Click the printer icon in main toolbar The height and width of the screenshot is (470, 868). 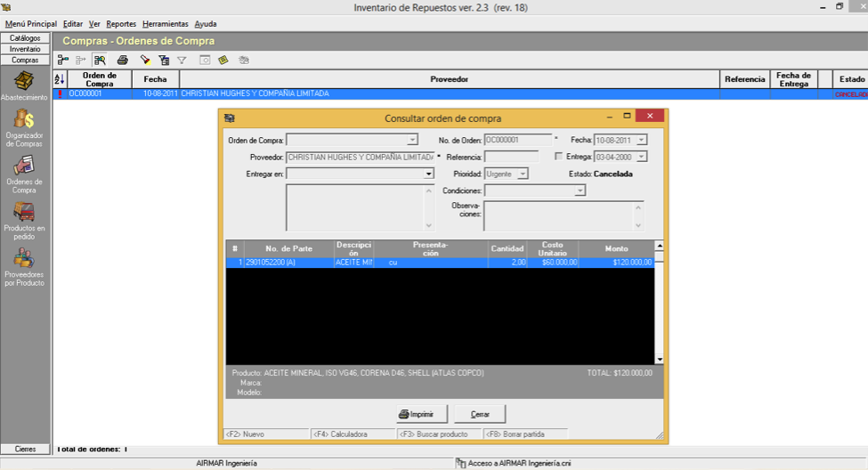(x=122, y=60)
